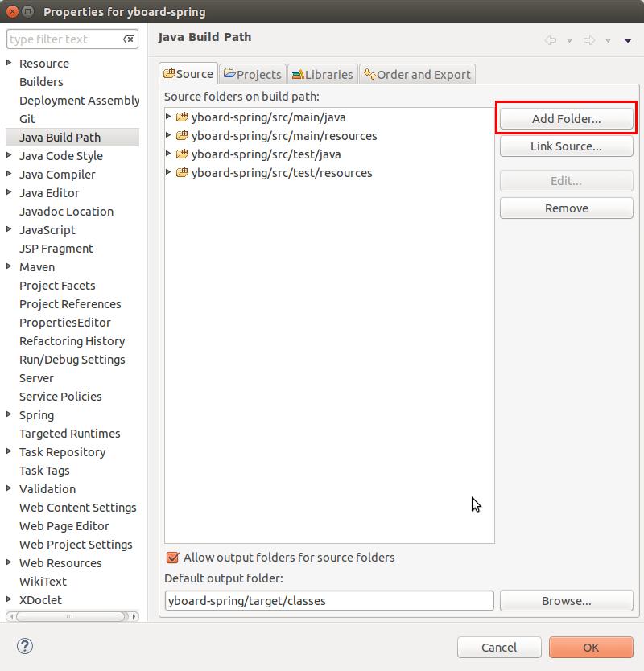
Task: Click the back navigation arrow icon
Action: (551, 40)
